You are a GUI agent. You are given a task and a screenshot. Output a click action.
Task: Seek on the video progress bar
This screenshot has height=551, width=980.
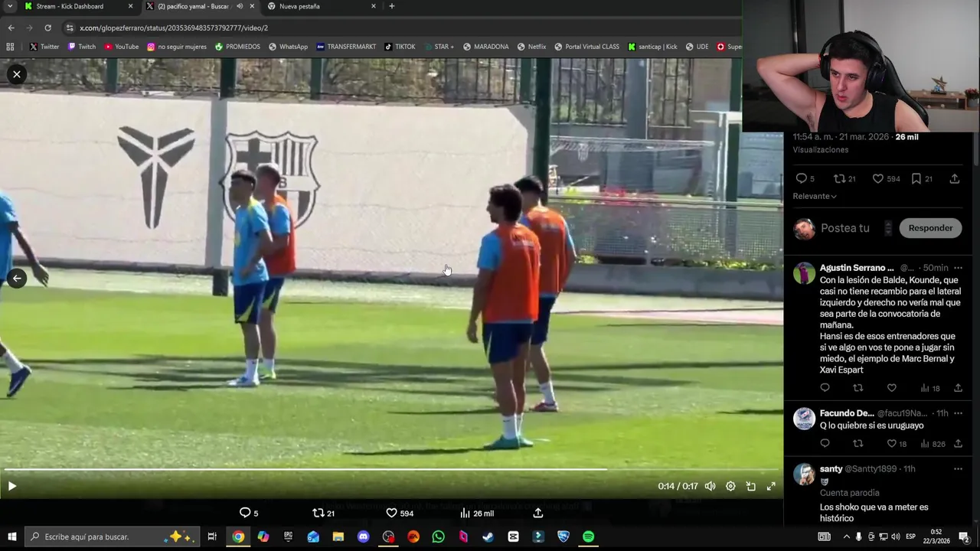click(391, 470)
